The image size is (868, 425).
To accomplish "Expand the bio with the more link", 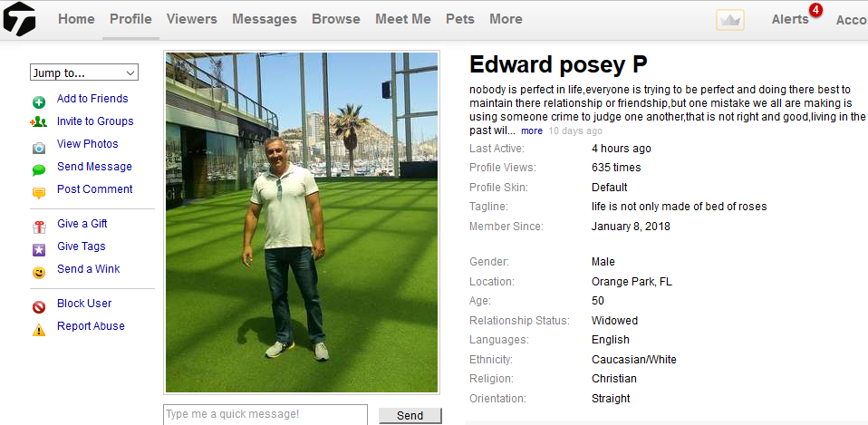I will click(x=532, y=131).
